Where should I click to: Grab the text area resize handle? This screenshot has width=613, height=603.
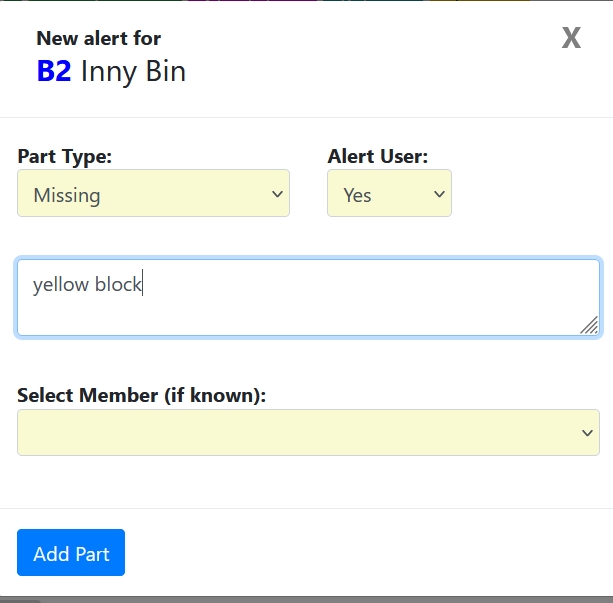coord(589,324)
